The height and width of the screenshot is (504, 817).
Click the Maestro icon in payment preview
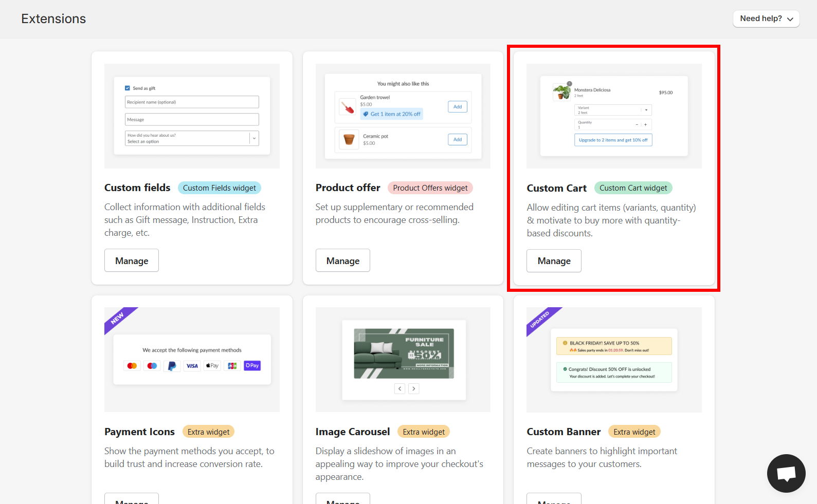[152, 366]
